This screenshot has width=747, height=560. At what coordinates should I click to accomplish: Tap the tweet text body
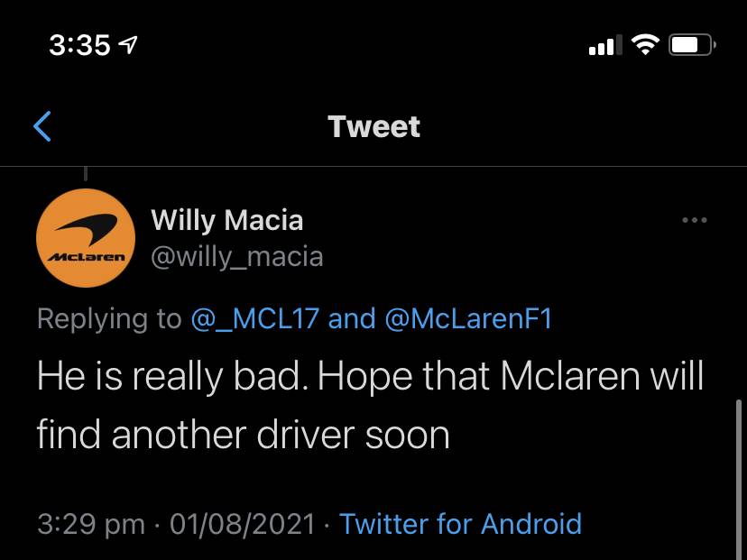coord(370,405)
